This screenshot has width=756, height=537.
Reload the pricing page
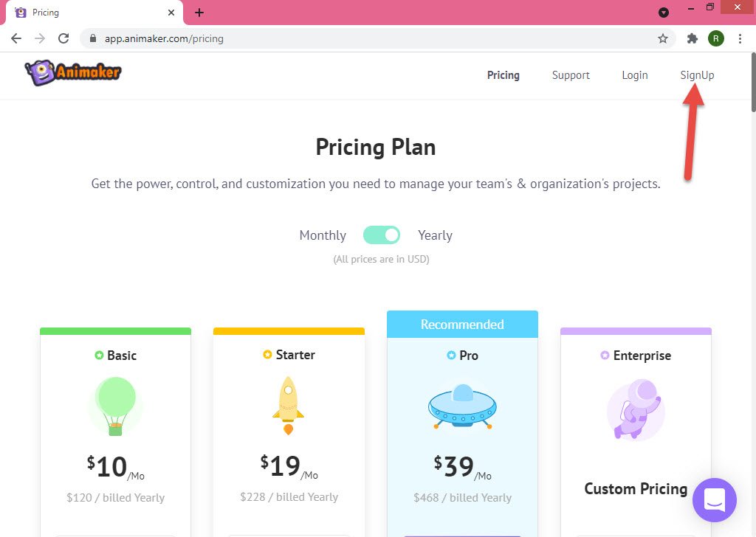tap(63, 38)
